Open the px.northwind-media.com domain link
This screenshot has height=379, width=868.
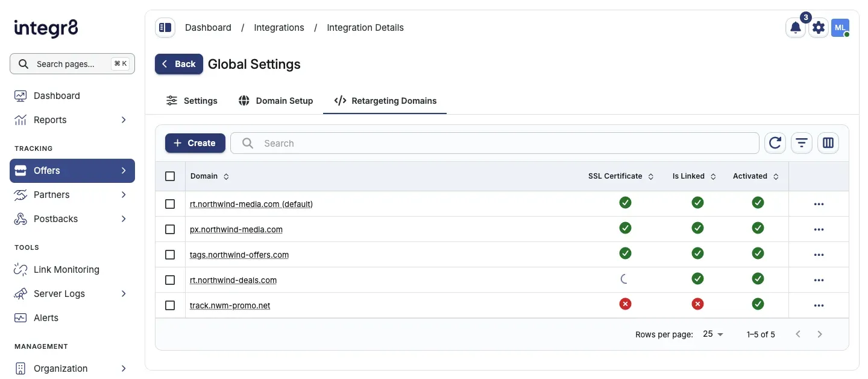(236, 229)
